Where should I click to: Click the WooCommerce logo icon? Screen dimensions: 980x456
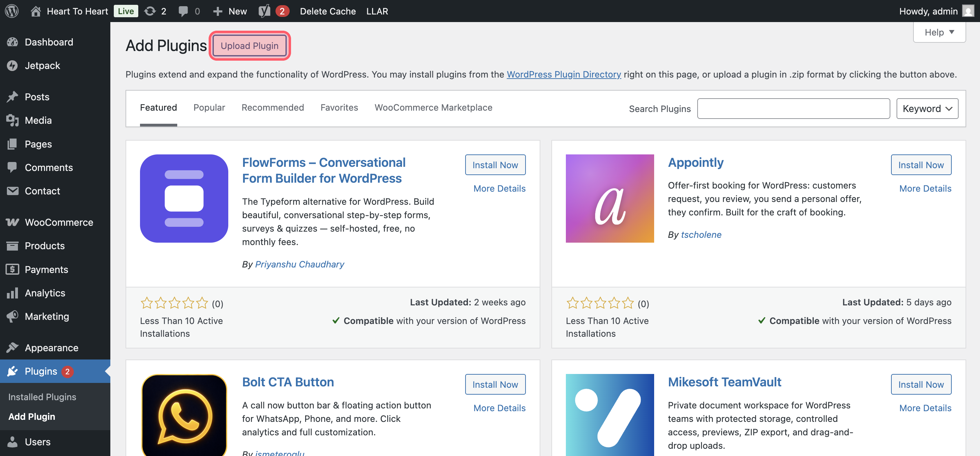click(x=12, y=222)
